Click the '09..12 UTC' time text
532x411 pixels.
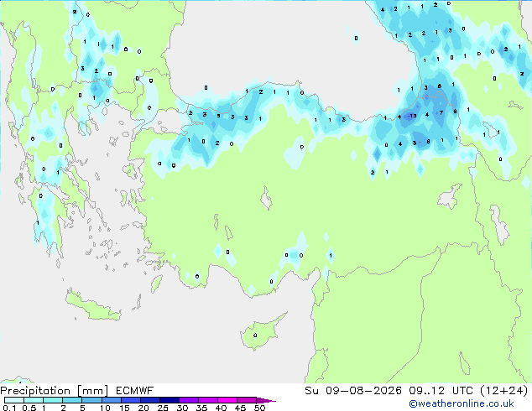pyautogui.click(x=441, y=391)
